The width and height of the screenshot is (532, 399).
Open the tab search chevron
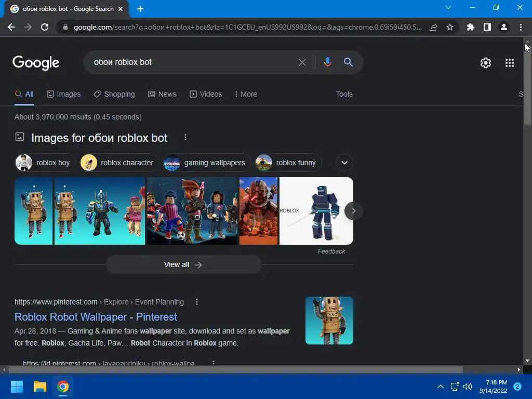[x=448, y=7]
